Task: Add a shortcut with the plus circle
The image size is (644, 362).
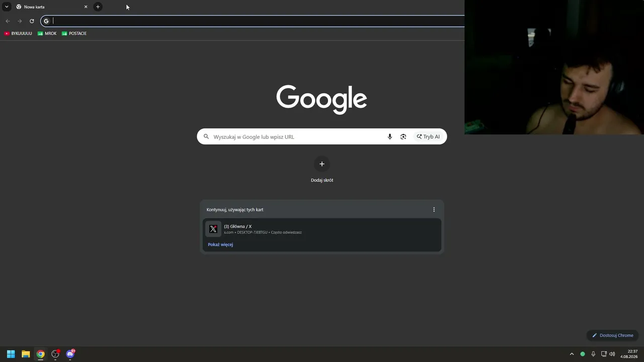Action: coord(322,164)
